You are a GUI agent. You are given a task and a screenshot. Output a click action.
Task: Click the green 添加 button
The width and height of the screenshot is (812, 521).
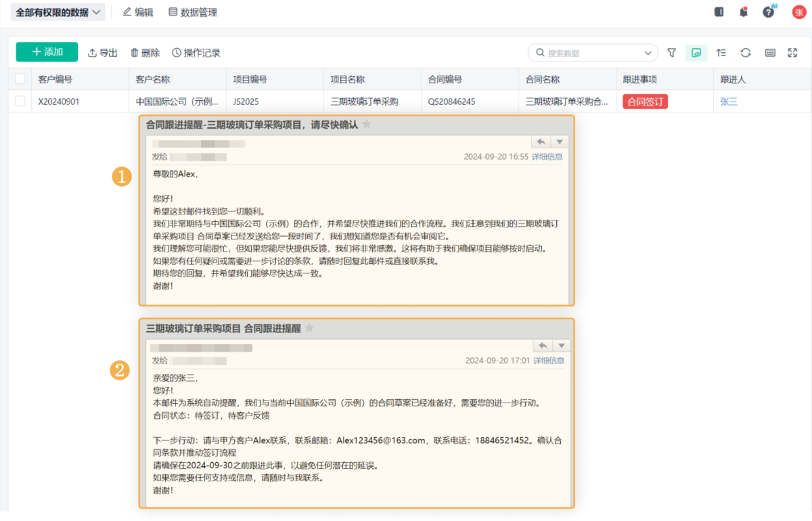pos(47,52)
